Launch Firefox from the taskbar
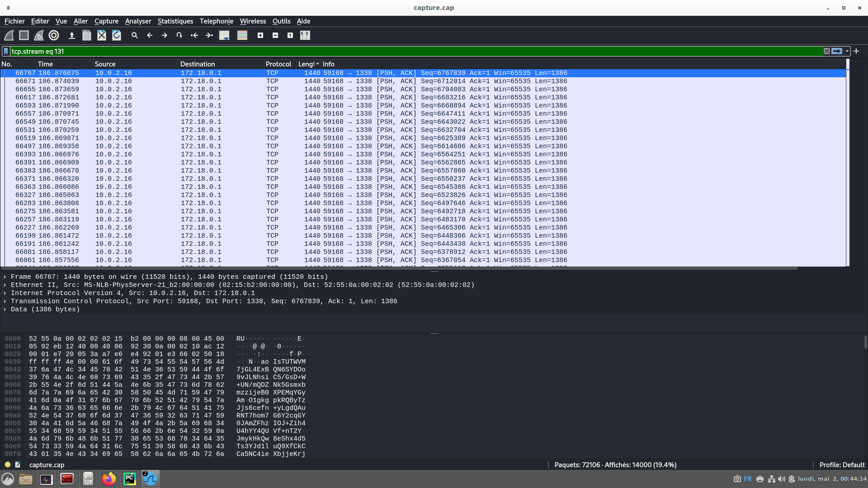Image resolution: width=868 pixels, height=488 pixels. pyautogui.click(x=109, y=479)
